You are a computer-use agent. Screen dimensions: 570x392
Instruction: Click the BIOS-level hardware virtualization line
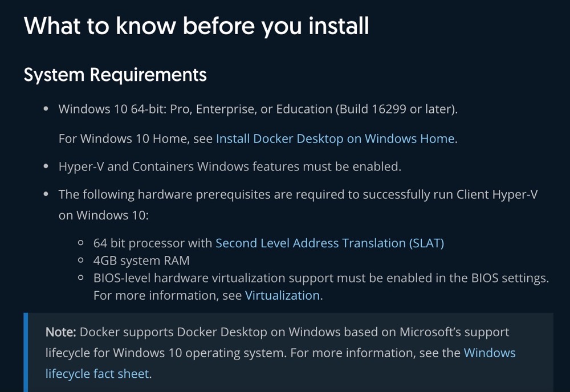click(x=321, y=279)
